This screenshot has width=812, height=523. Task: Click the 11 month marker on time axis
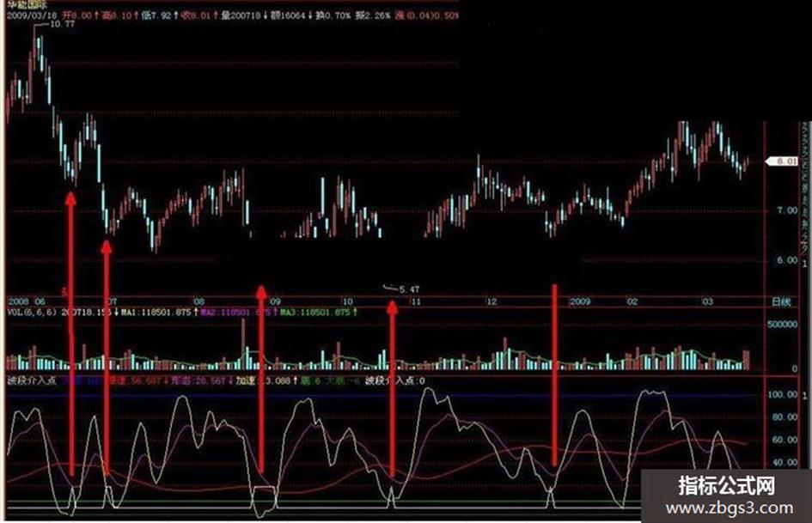click(415, 301)
